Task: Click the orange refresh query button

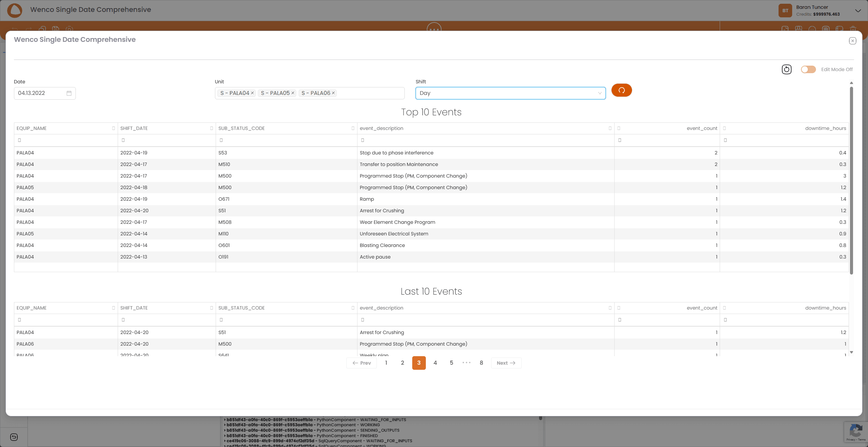Action: [621, 90]
